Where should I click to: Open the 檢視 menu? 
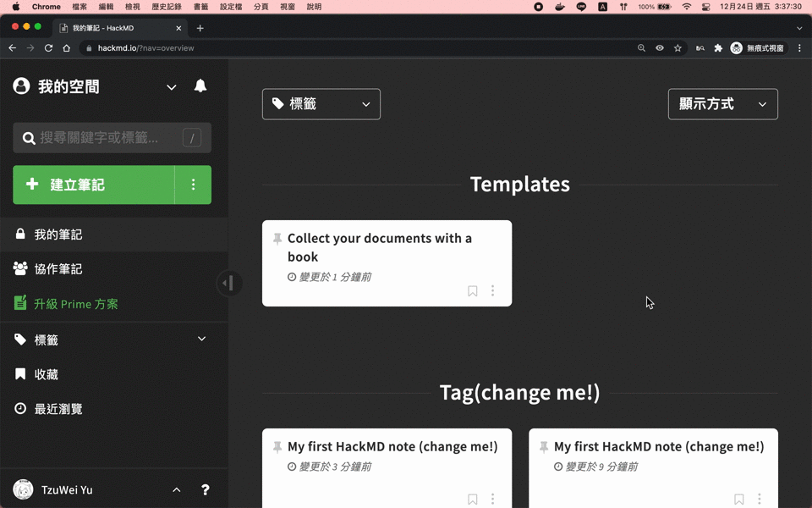pos(133,7)
